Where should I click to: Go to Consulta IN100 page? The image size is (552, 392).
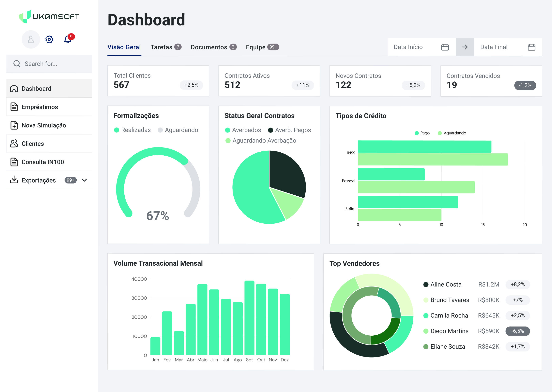point(42,162)
